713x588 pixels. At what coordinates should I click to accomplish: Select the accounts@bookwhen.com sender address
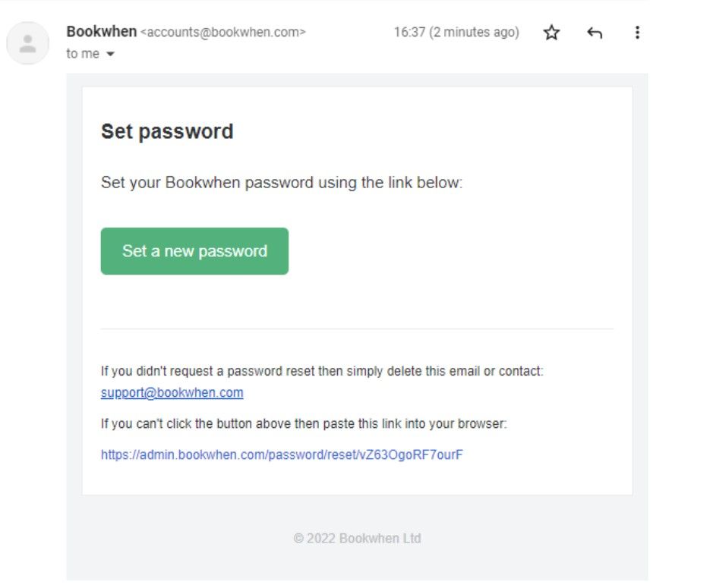click(x=222, y=33)
